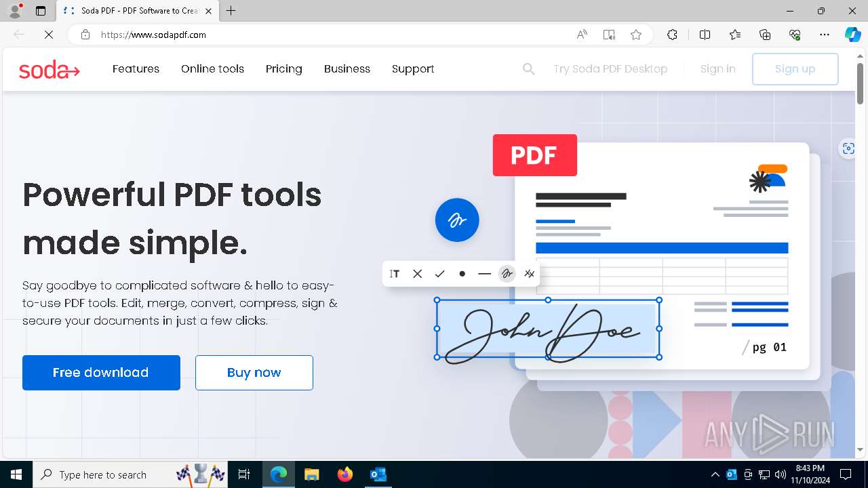The image size is (868, 488).
Task: Click the Read aloud icon
Action: [582, 35]
